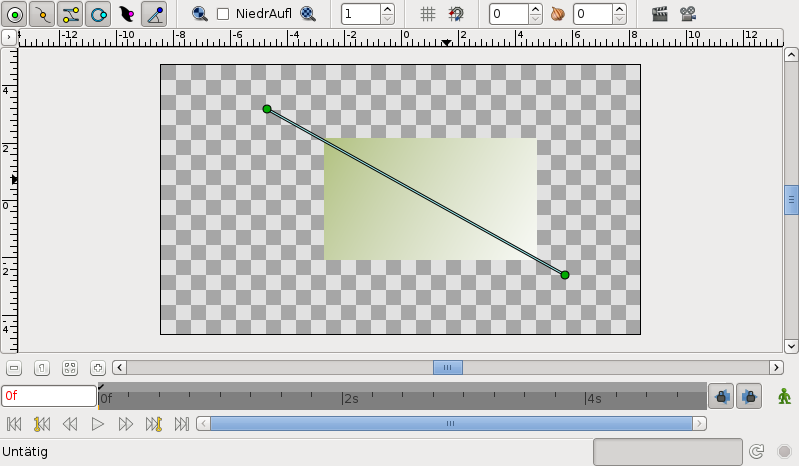
Task: Seek to the next keyframe
Action: click(153, 424)
